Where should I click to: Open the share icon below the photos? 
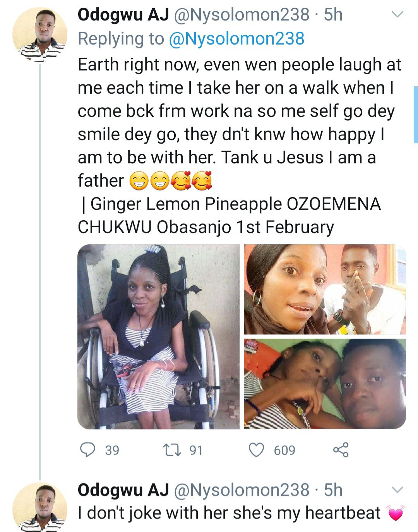point(341,450)
